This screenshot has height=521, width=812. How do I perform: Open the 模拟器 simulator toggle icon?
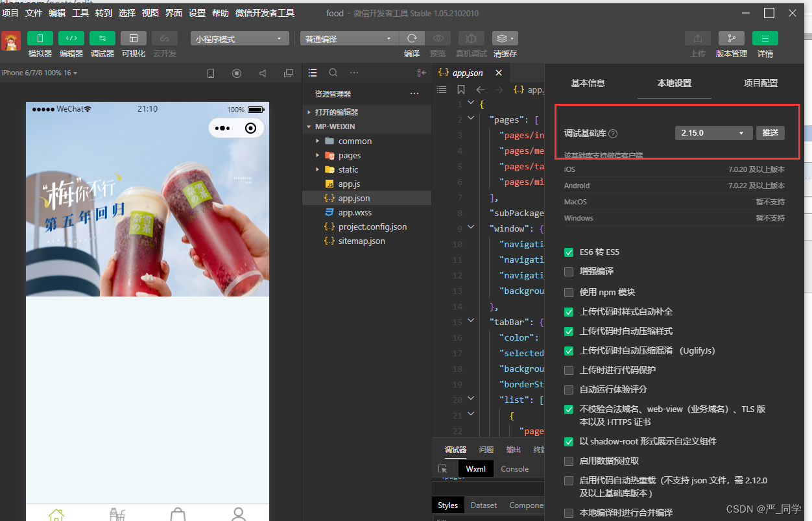tap(40, 38)
